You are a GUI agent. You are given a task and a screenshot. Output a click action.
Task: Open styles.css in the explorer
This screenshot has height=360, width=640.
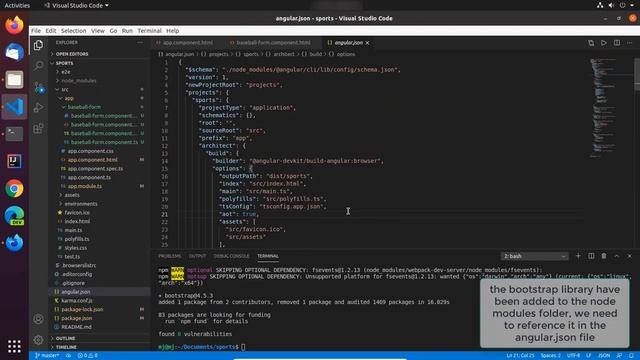click(x=76, y=248)
